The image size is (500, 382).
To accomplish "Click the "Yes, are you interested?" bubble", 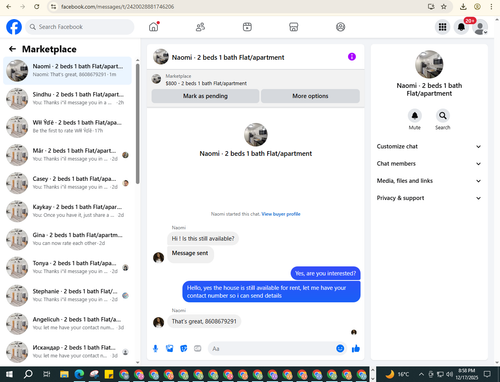I will (x=325, y=273).
